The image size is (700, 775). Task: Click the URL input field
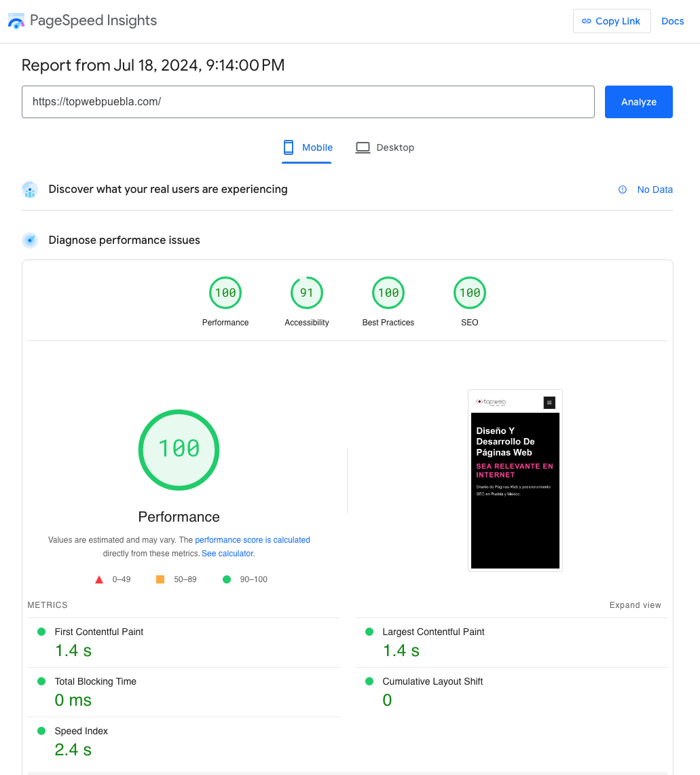pyautogui.click(x=308, y=102)
